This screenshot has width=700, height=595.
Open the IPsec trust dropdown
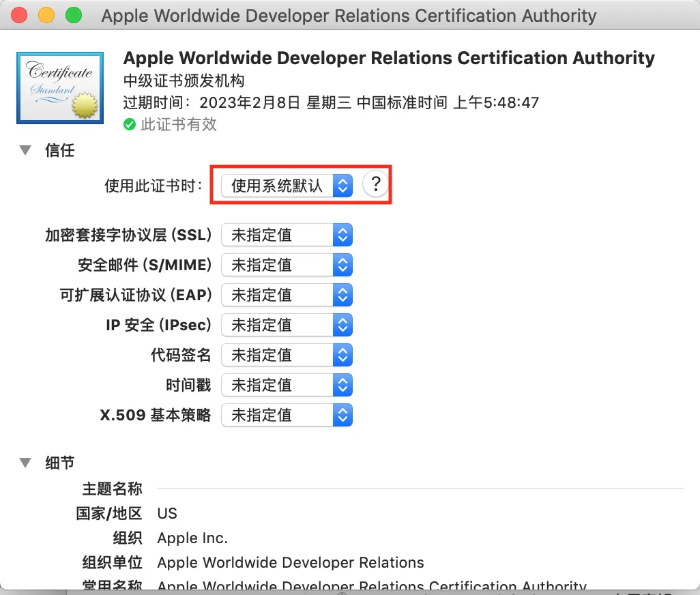(287, 325)
